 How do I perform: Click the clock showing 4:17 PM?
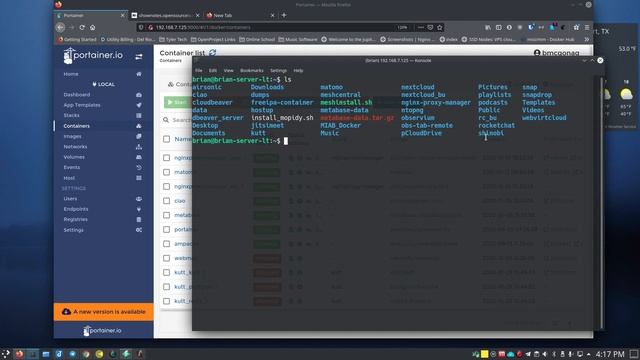pos(610,354)
